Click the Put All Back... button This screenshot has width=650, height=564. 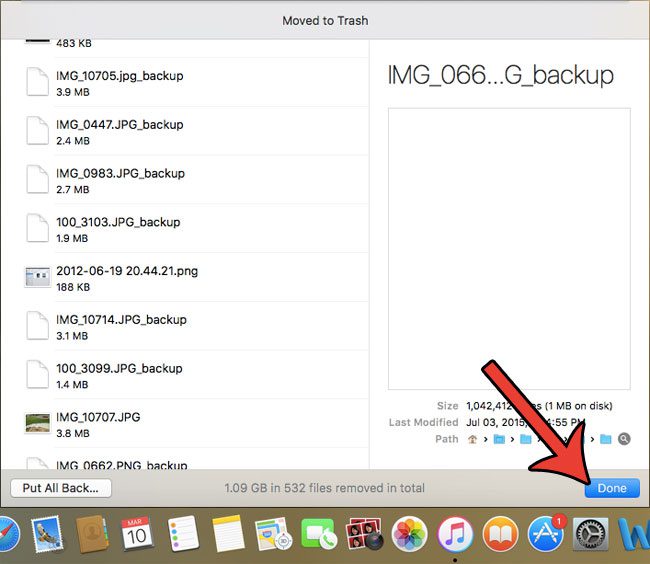(x=61, y=488)
